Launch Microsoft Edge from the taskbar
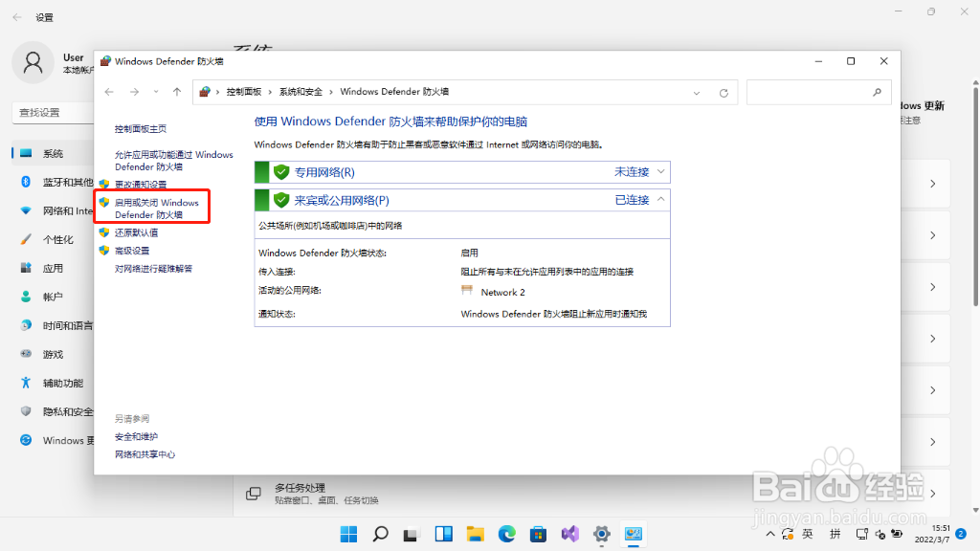The width and height of the screenshot is (980, 551). pos(506,534)
